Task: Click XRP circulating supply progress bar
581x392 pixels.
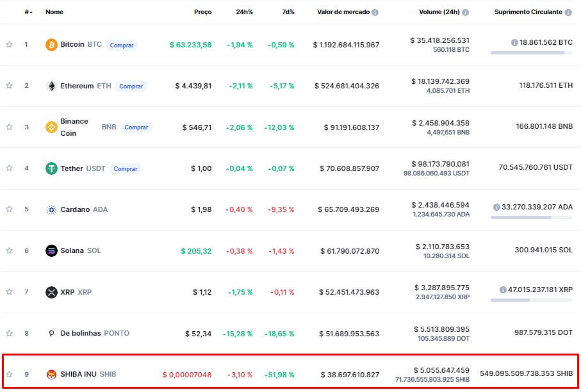Action: click(x=531, y=300)
